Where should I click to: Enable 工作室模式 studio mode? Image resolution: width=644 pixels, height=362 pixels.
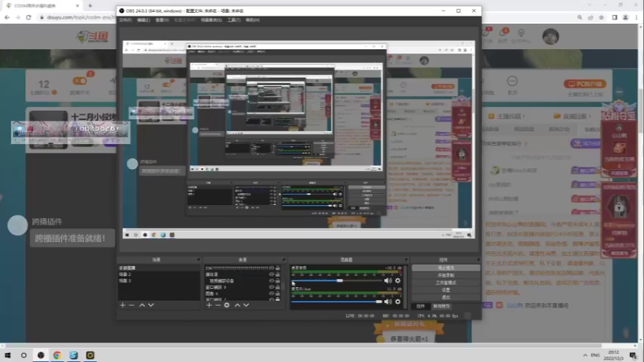(x=446, y=282)
